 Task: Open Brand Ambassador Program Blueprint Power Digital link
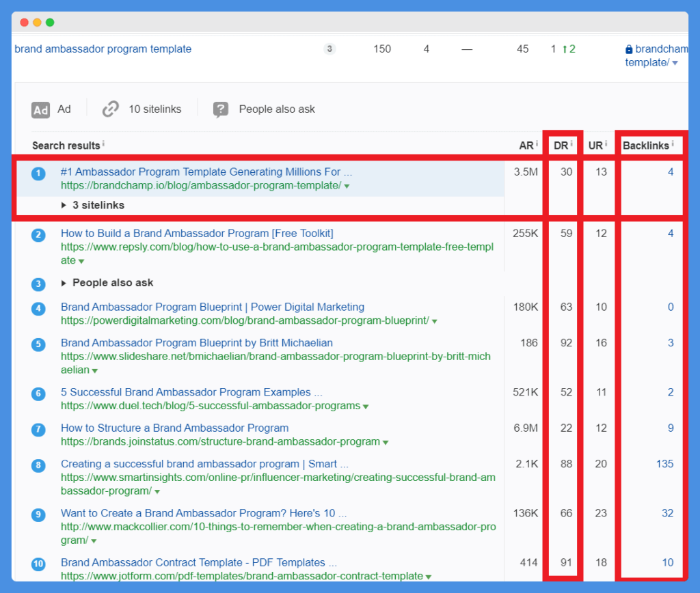click(213, 307)
